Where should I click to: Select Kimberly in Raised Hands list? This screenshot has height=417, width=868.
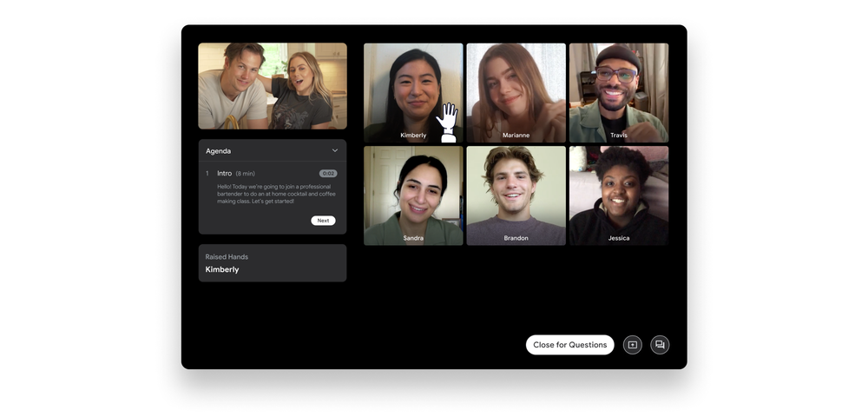[x=222, y=270]
